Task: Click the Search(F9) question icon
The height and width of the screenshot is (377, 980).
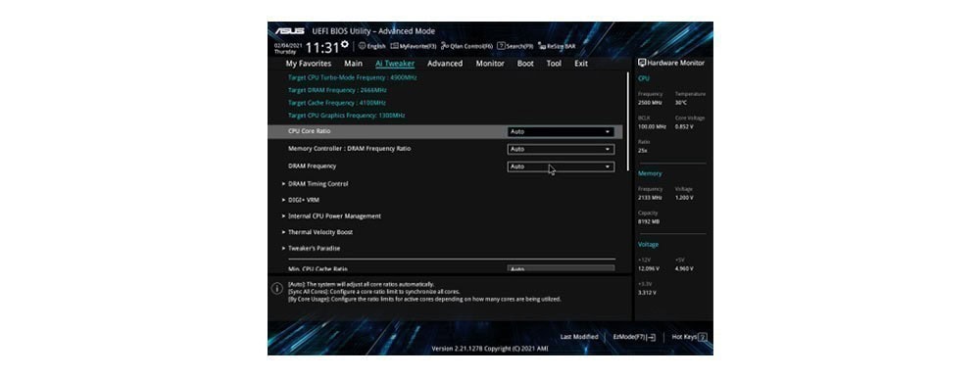Action: point(501,46)
